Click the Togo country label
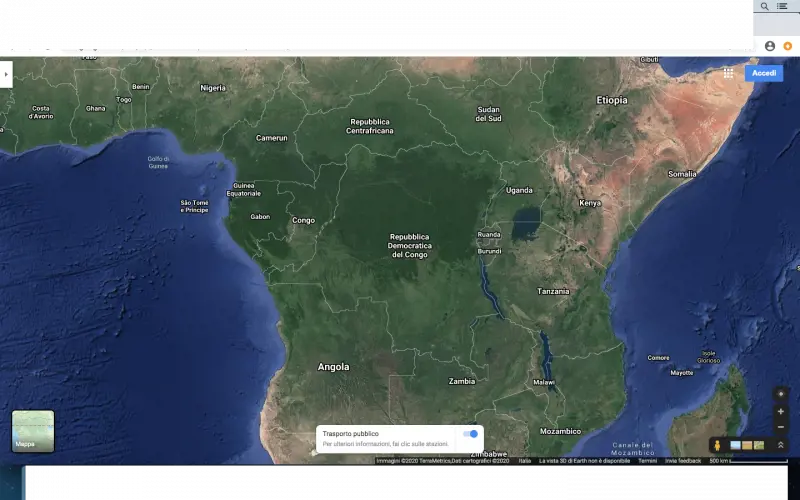This screenshot has height=500, width=800. tap(123, 99)
